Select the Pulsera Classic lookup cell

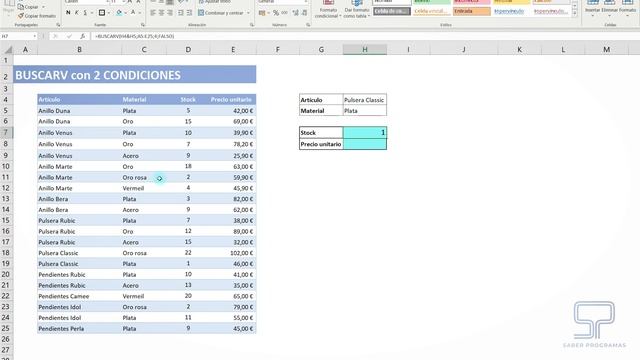pos(365,100)
